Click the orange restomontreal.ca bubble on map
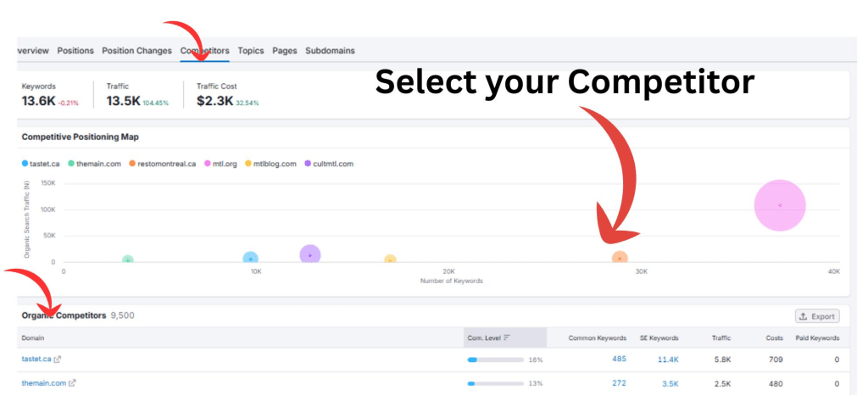 (x=620, y=259)
